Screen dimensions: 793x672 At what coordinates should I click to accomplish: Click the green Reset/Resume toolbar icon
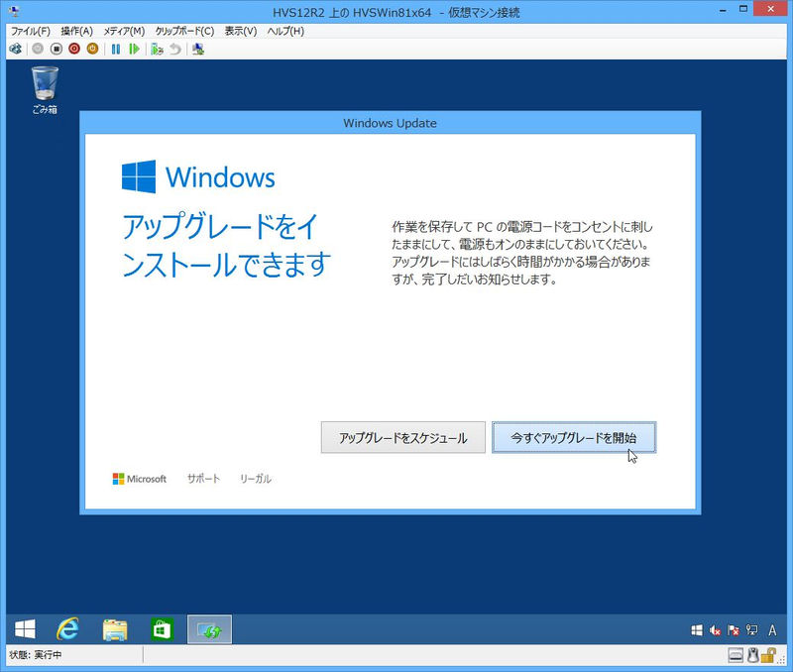coord(134,49)
